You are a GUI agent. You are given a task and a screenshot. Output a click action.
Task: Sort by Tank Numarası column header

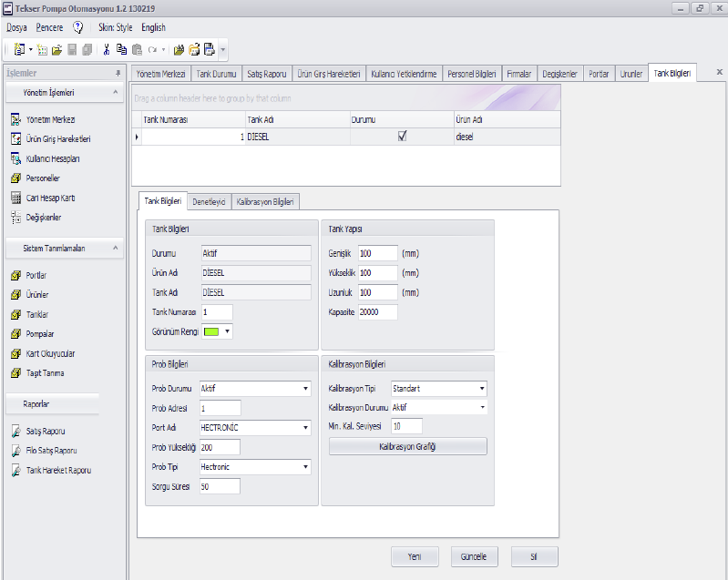193,119
